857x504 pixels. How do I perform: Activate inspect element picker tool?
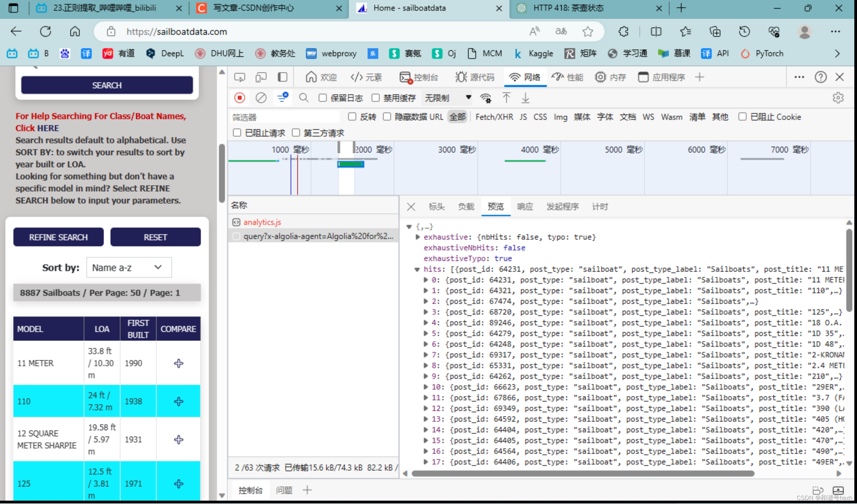pos(239,77)
